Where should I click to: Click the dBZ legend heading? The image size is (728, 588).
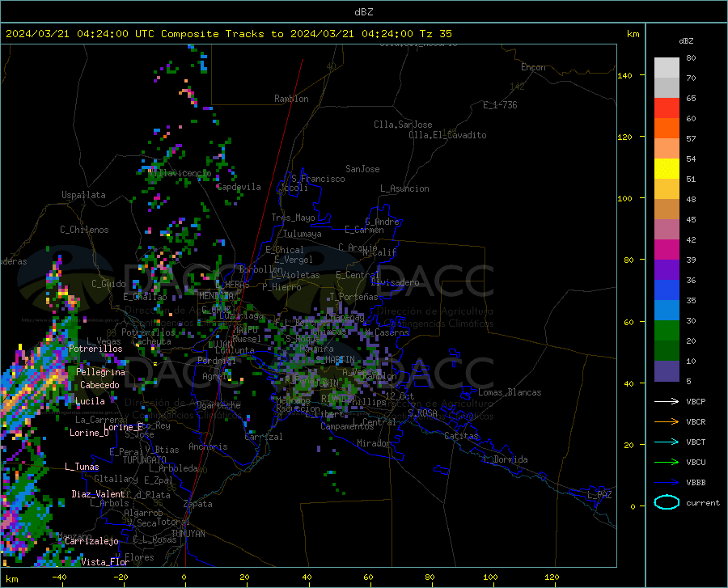686,40
